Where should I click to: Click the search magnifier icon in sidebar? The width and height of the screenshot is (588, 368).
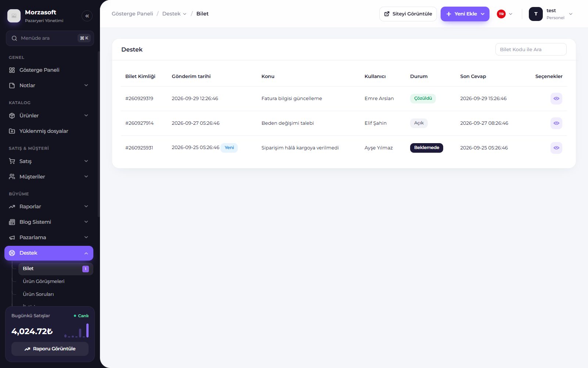point(14,38)
